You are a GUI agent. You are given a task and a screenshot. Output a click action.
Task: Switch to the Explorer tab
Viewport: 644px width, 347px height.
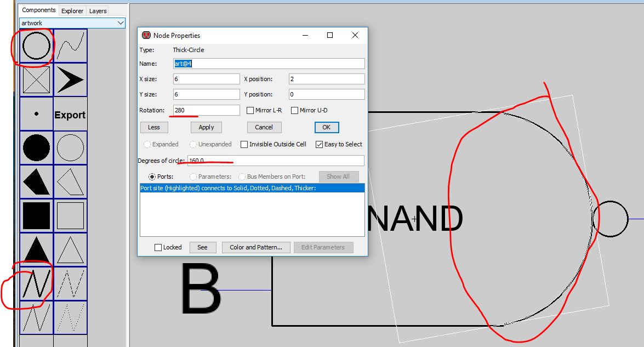pyautogui.click(x=72, y=10)
